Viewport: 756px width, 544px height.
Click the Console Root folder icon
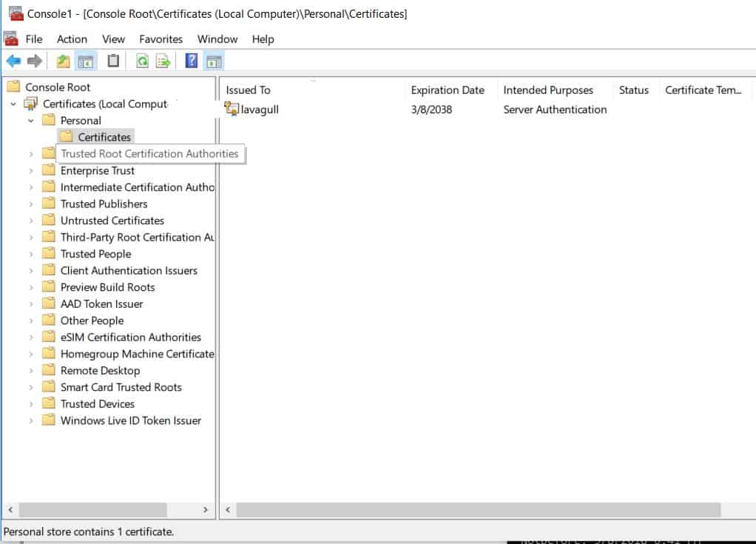13,87
